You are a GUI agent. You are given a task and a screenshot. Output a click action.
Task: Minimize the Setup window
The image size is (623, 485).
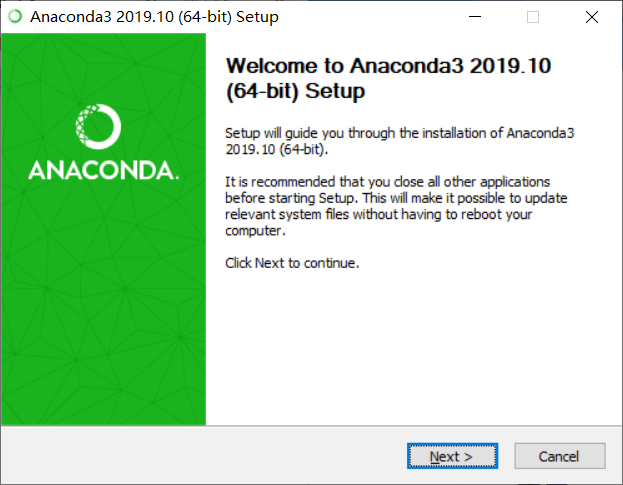(x=475, y=17)
